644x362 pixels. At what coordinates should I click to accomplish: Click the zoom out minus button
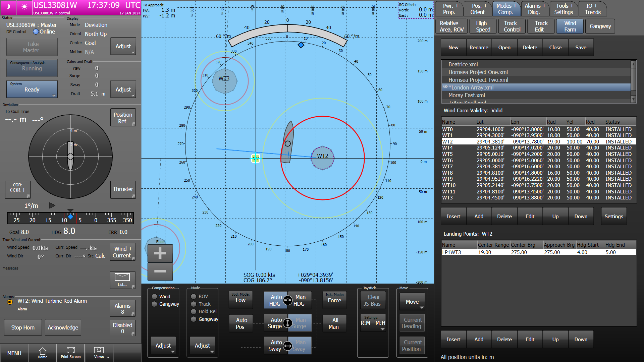pos(160,271)
